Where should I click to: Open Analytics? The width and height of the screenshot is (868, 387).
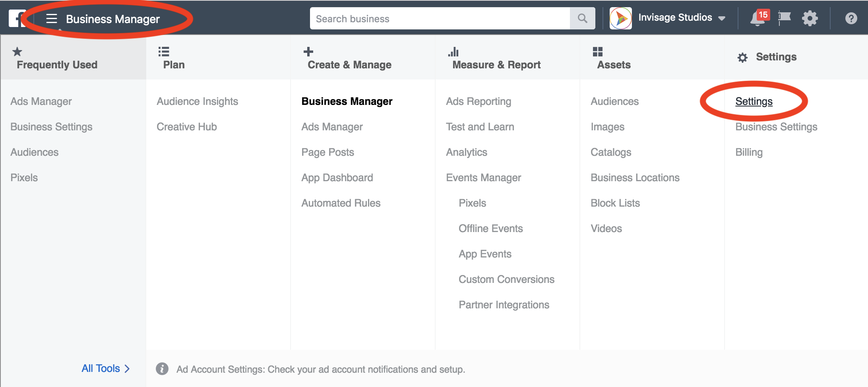click(x=467, y=152)
